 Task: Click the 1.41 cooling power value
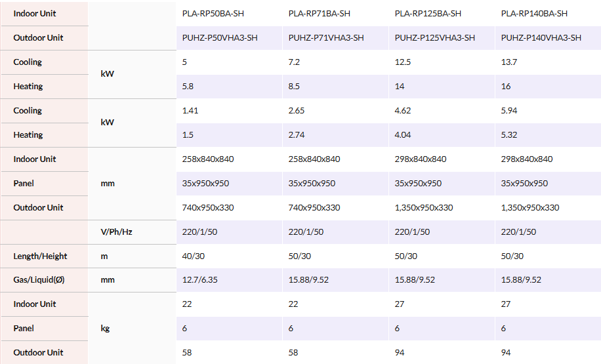coord(190,111)
